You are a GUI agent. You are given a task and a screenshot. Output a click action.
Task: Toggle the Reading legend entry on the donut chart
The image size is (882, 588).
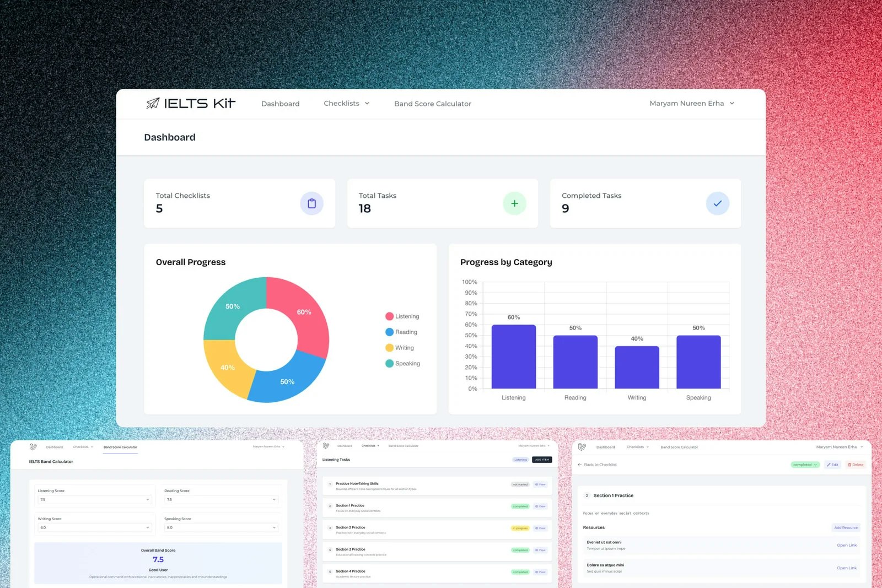[x=401, y=332]
